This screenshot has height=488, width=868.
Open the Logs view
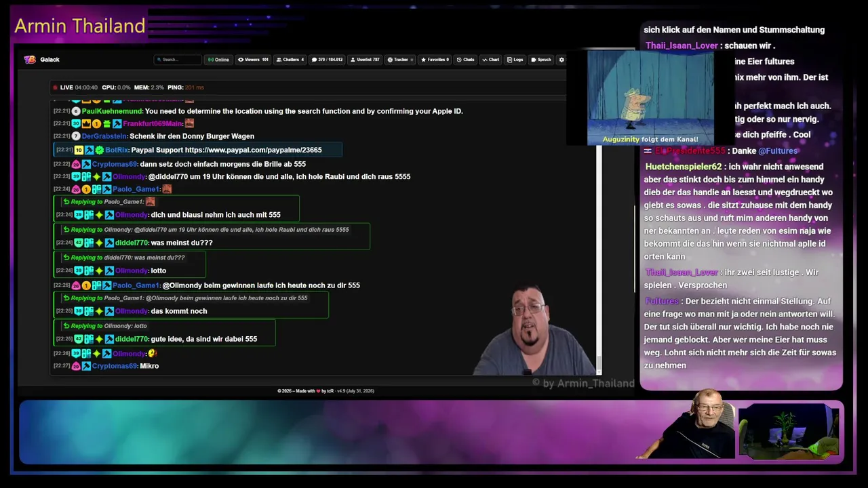point(515,60)
